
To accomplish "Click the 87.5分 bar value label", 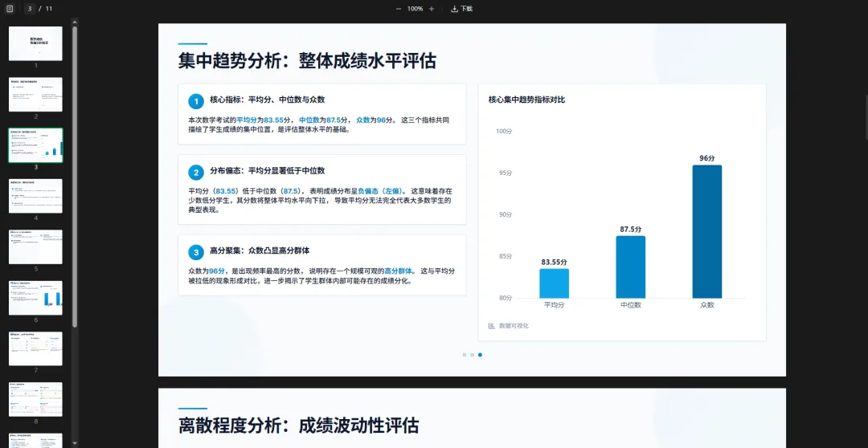I will (x=631, y=229).
